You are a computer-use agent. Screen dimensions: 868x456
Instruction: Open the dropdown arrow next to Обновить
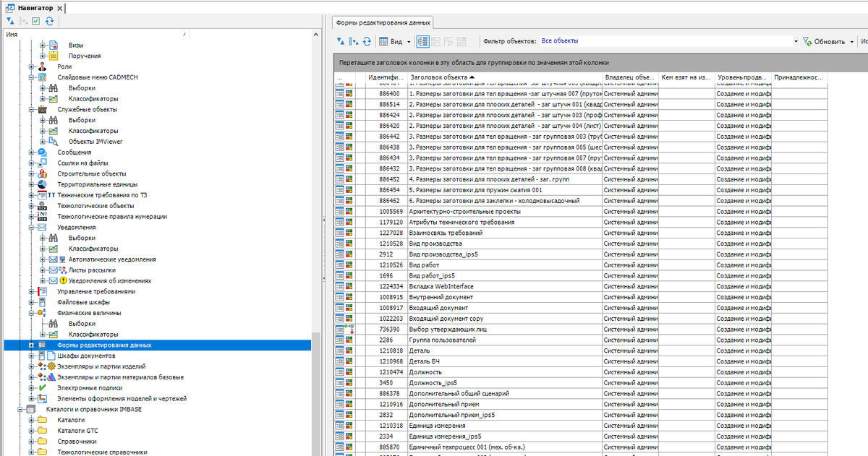(851, 41)
